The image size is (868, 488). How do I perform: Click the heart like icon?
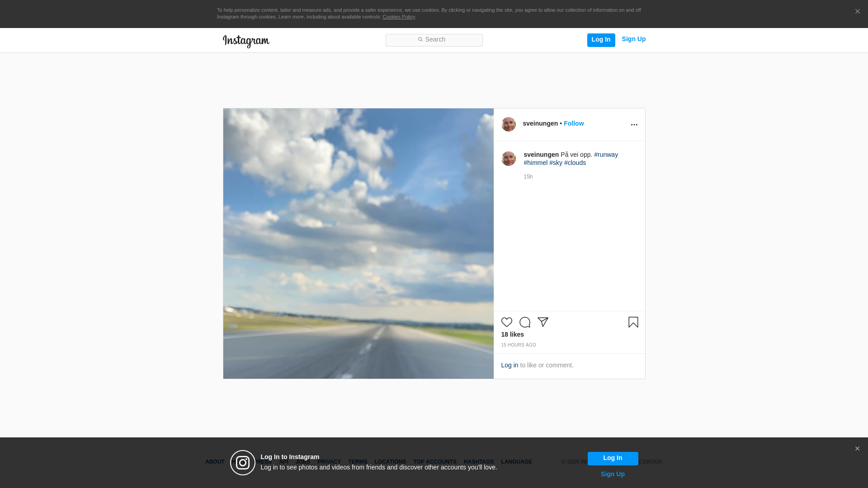click(x=506, y=322)
